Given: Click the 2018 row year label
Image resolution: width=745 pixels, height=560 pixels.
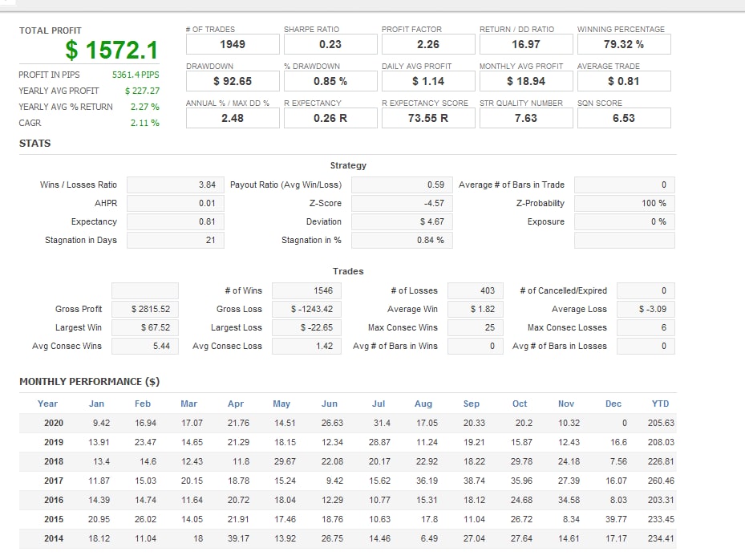Looking at the screenshot, I should pos(54,462).
